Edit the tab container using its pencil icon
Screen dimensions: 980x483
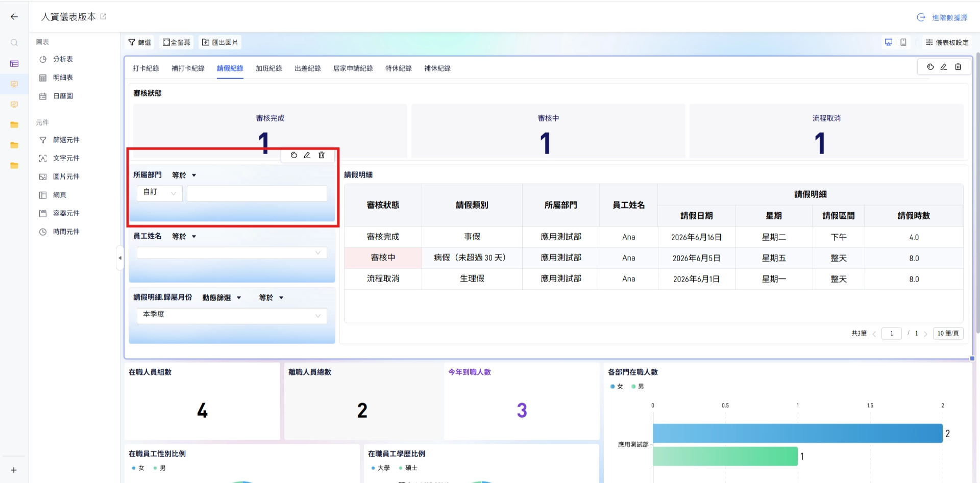(944, 67)
